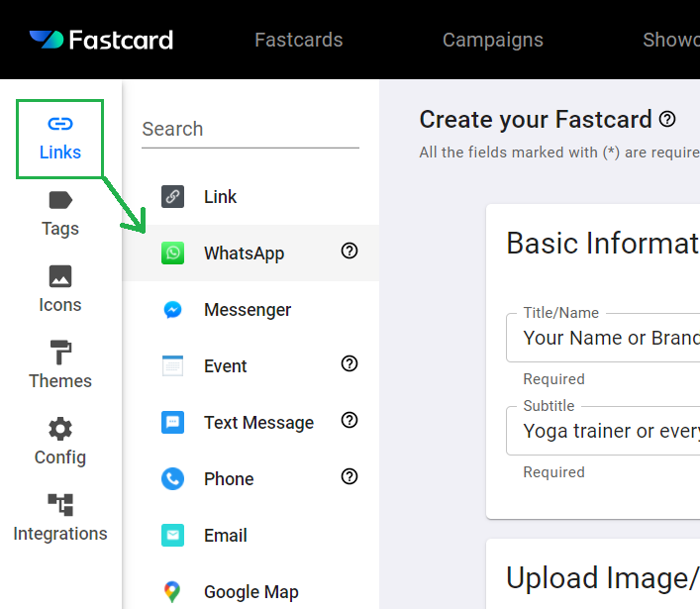Open the Themes paint roller section

(60, 365)
